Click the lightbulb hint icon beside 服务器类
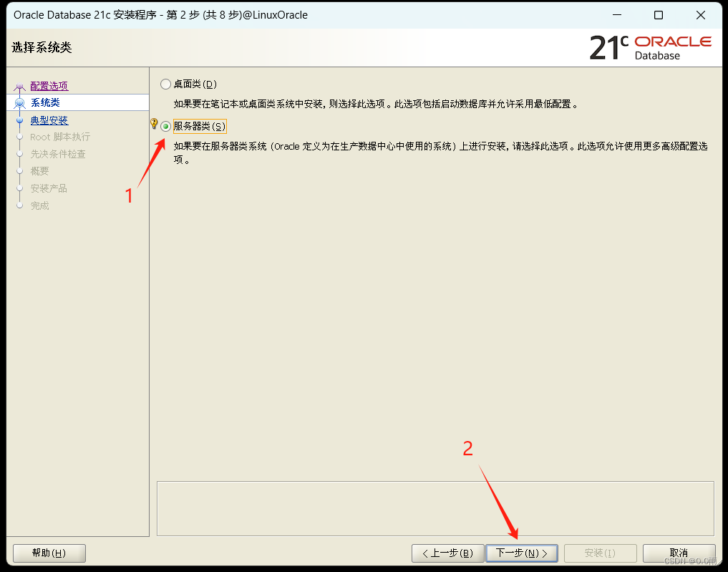 coord(155,123)
